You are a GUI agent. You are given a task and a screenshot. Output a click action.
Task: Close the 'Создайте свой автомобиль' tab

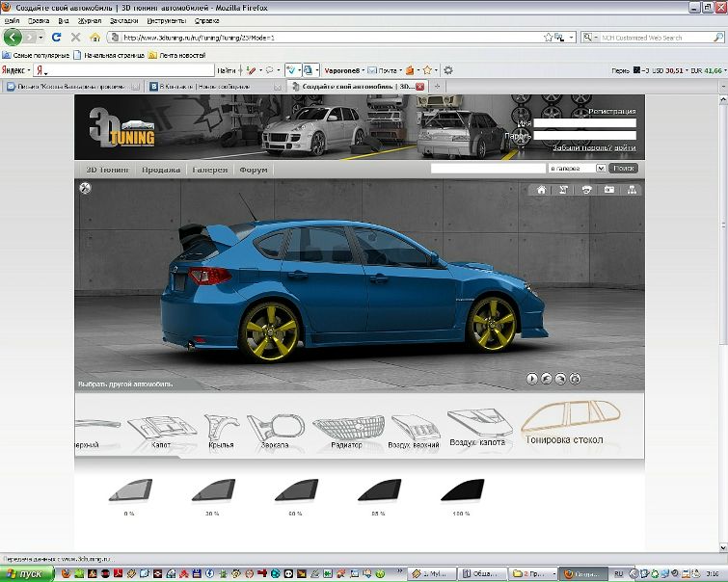419,87
